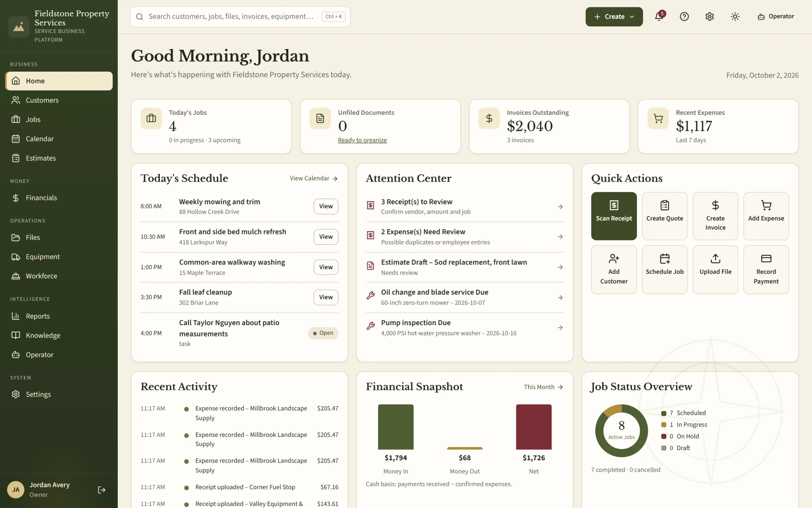Open Financials in the sidebar

[x=59, y=197]
